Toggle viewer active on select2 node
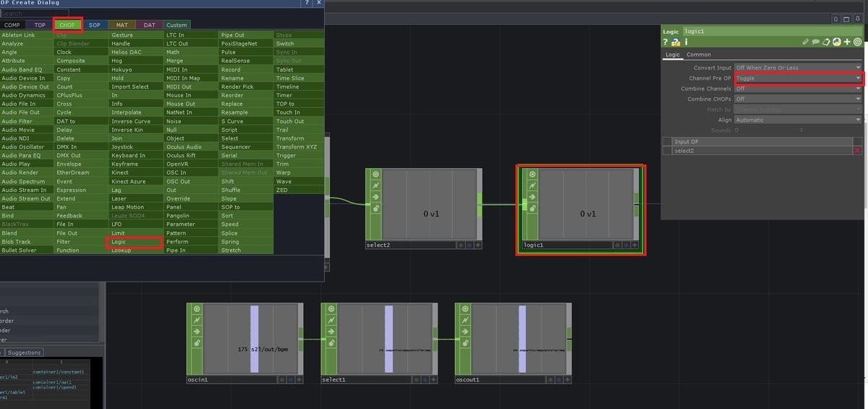Image resolution: width=868 pixels, height=409 pixels. [376, 174]
